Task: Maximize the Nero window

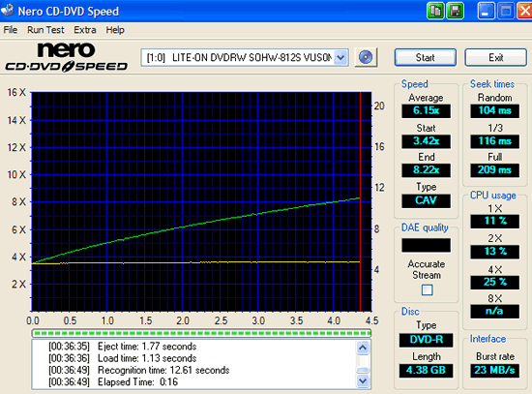Action: pyautogui.click(x=506, y=11)
